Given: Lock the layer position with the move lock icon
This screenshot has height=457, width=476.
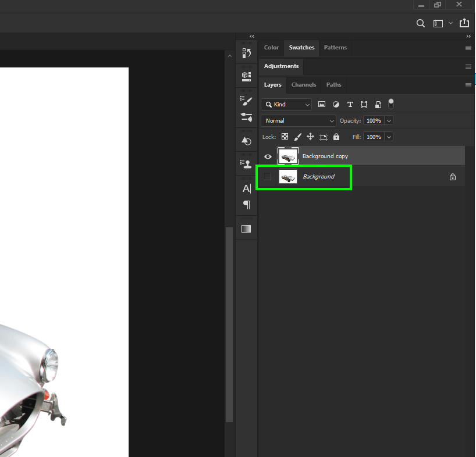Looking at the screenshot, I should coord(311,136).
